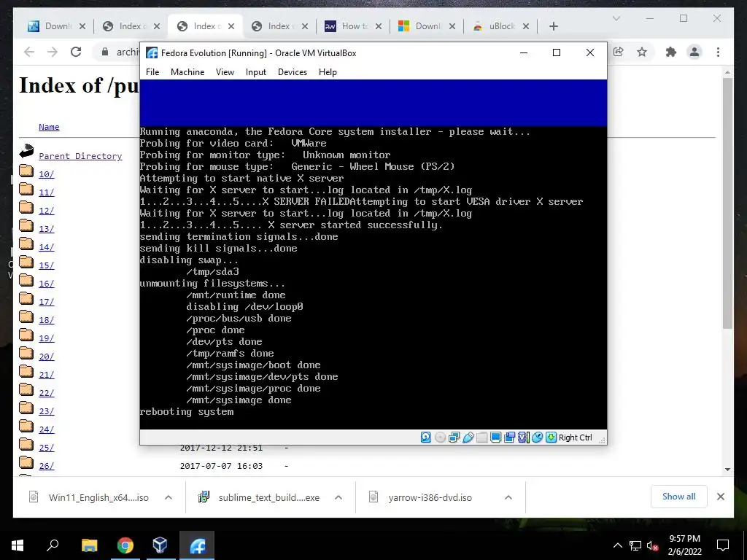
Task: Click the keyboard capture green arrow icon
Action: point(551,437)
